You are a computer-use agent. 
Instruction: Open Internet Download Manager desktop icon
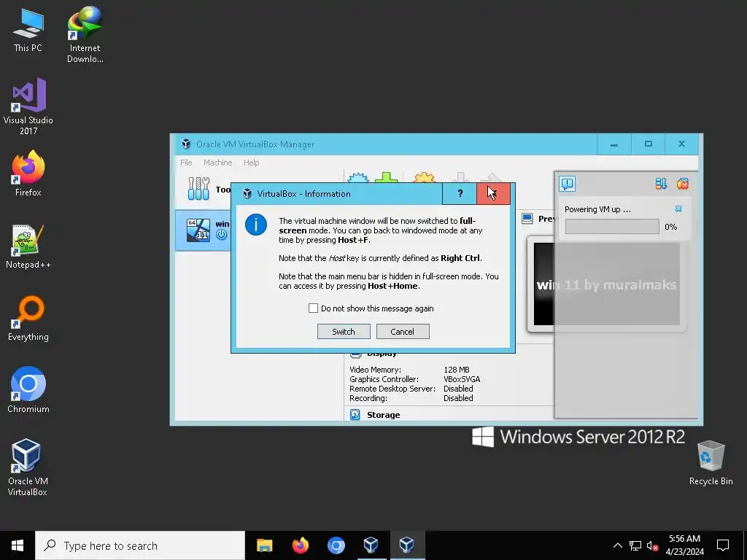coord(85,35)
